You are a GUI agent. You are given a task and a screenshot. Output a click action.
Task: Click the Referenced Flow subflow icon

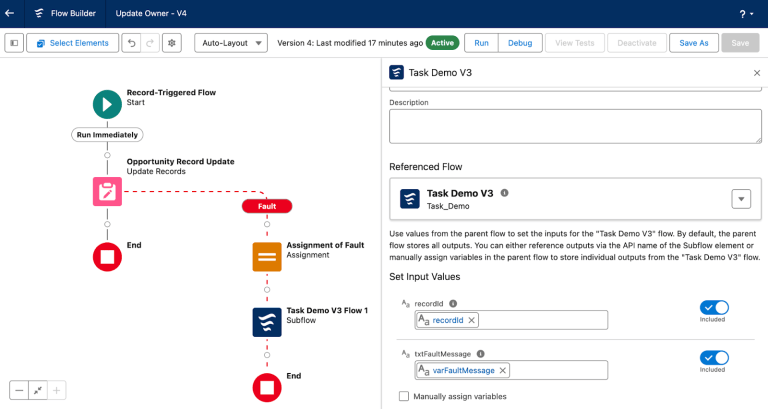click(x=409, y=199)
